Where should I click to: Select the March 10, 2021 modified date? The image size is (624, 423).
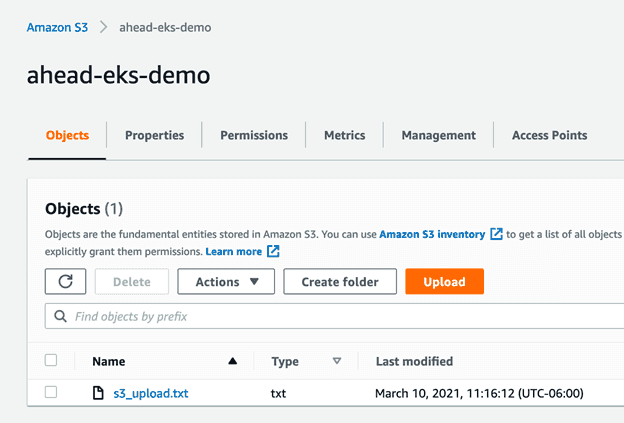click(x=479, y=393)
